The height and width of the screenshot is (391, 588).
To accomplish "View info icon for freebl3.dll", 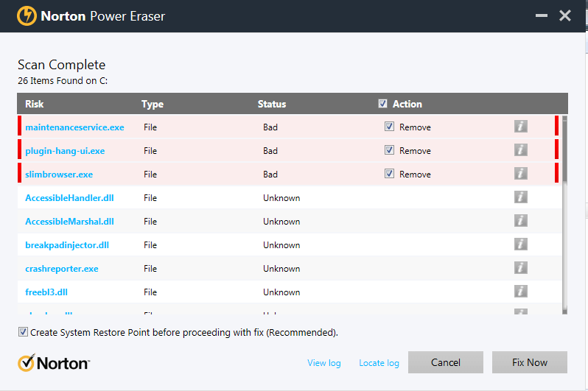I will click(x=521, y=292).
